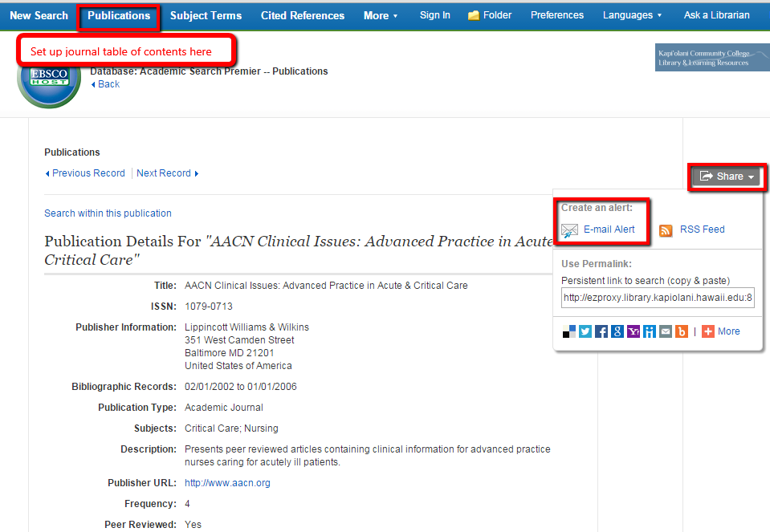Click '351 West Camden Street' address line
This screenshot has height=532, width=770.
tap(239, 340)
